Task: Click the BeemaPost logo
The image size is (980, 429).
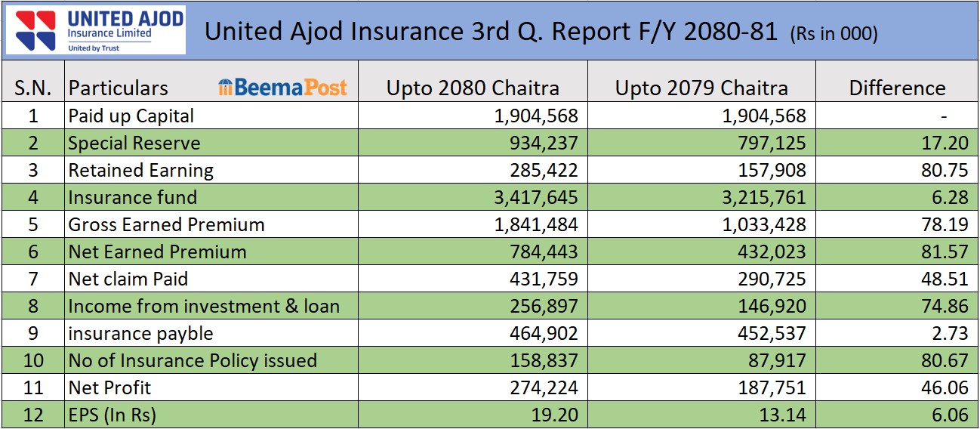Action: tap(283, 88)
